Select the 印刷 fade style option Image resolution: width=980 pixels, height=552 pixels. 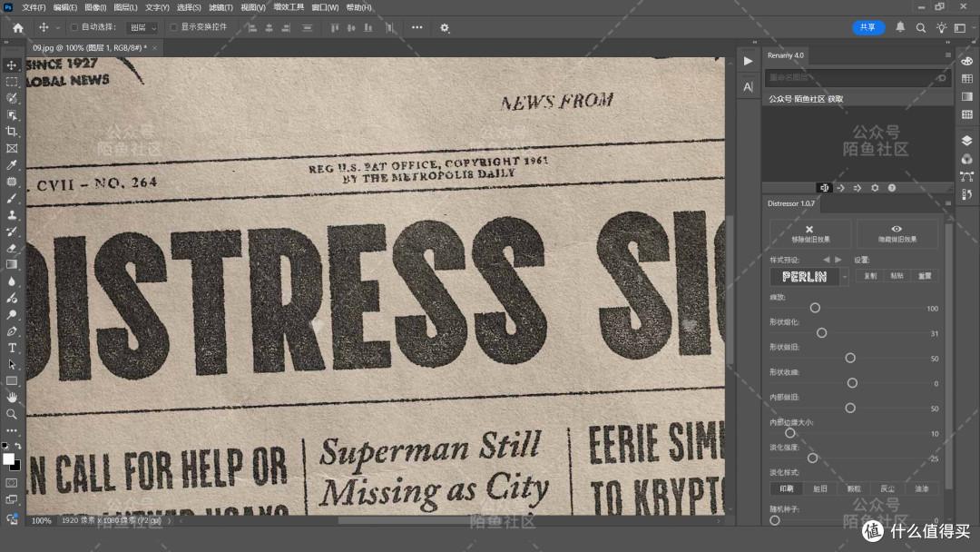point(786,488)
